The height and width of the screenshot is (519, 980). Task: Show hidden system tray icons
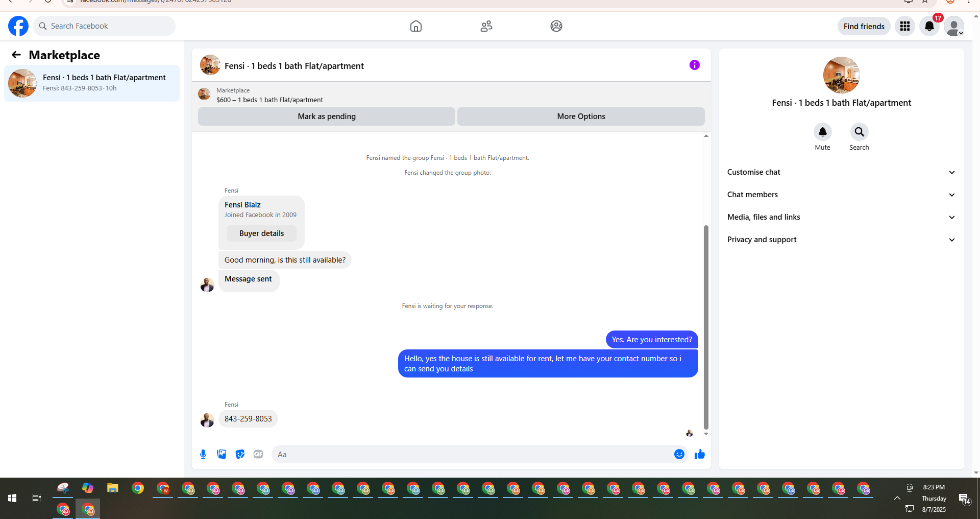pyautogui.click(x=897, y=498)
